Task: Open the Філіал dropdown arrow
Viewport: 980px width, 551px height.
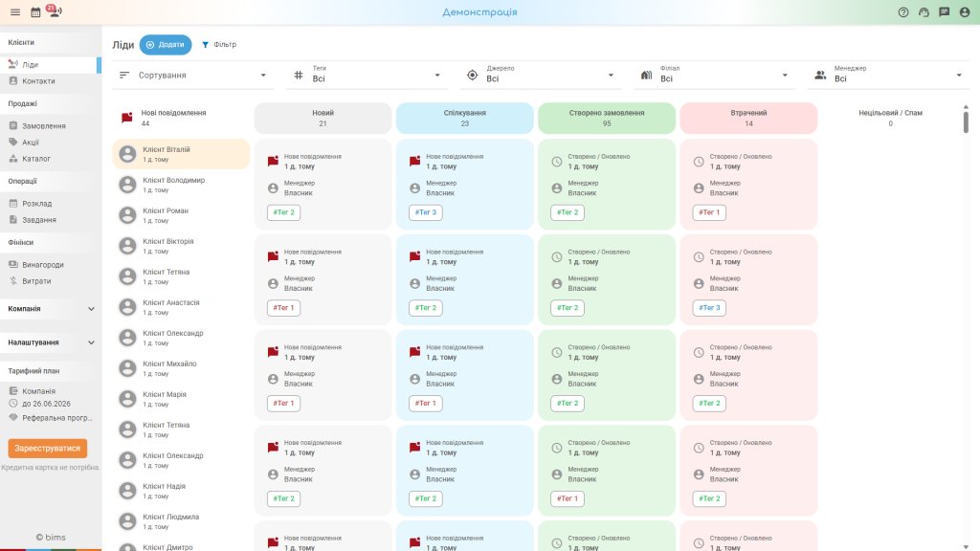Action: tap(785, 75)
